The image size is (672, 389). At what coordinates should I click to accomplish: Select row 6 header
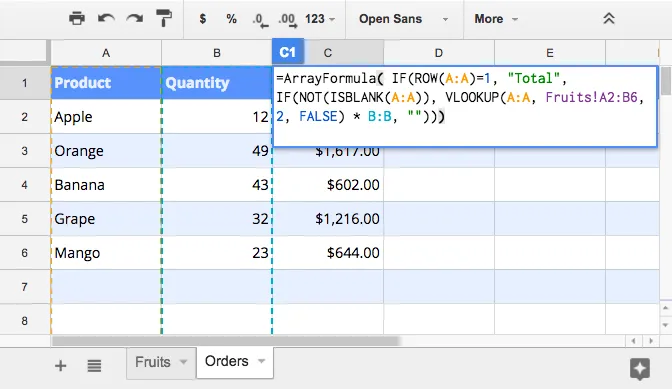pos(25,253)
